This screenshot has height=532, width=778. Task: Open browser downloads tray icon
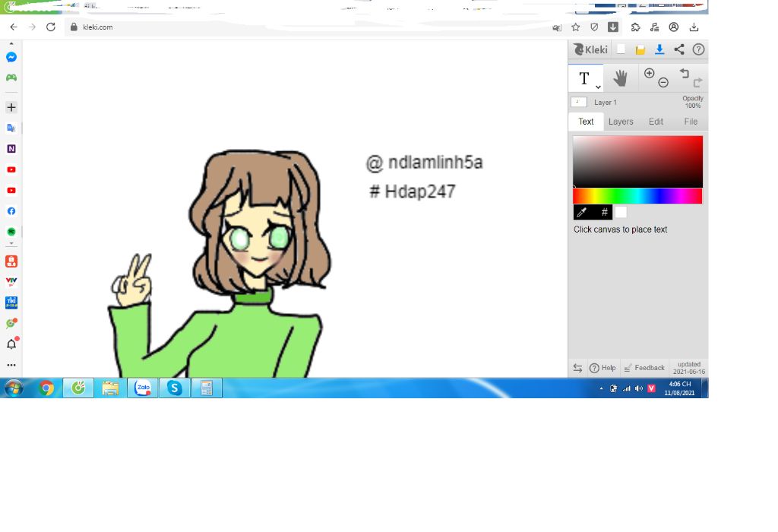coord(694,27)
